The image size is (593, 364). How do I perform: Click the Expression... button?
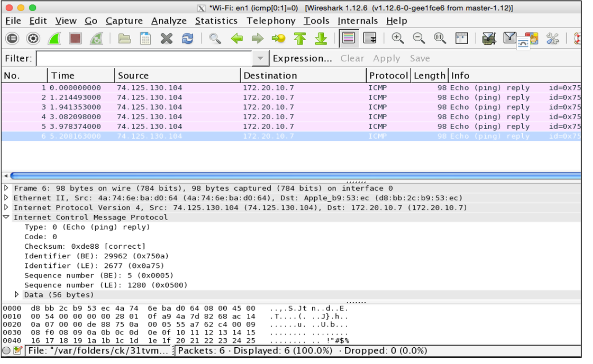pyautogui.click(x=302, y=58)
